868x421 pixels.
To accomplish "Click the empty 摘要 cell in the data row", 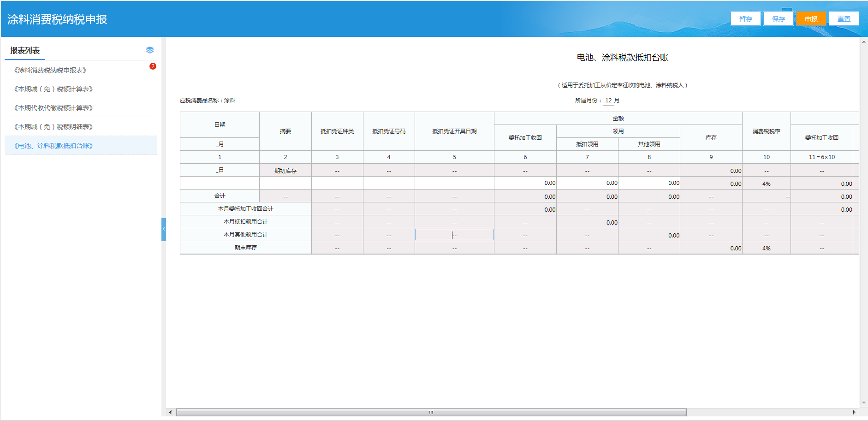I will [x=285, y=183].
